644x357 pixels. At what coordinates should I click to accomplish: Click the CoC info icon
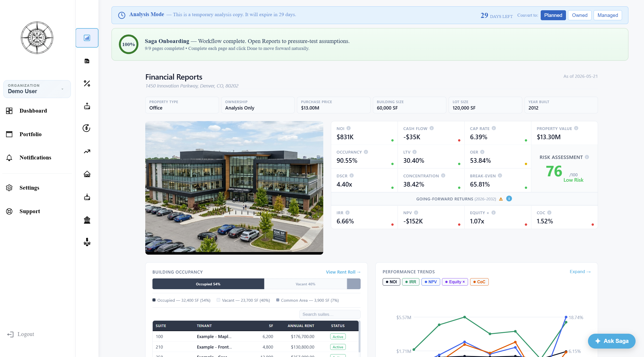coord(549,212)
